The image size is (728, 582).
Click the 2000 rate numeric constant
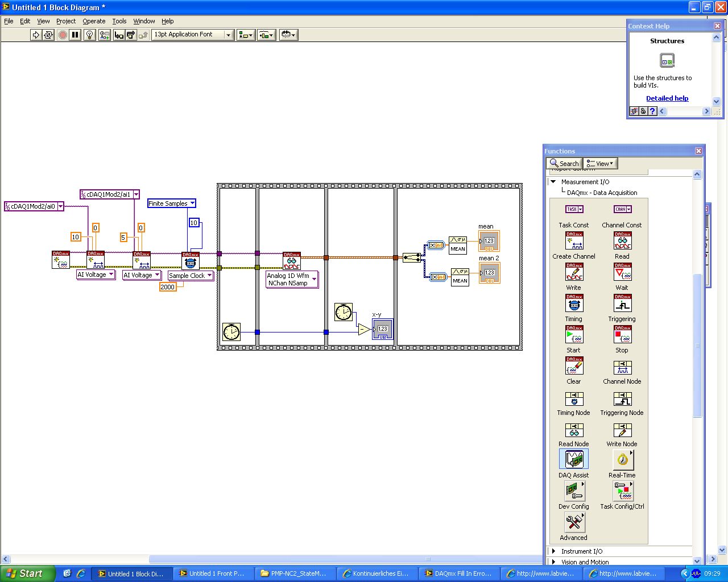point(168,287)
